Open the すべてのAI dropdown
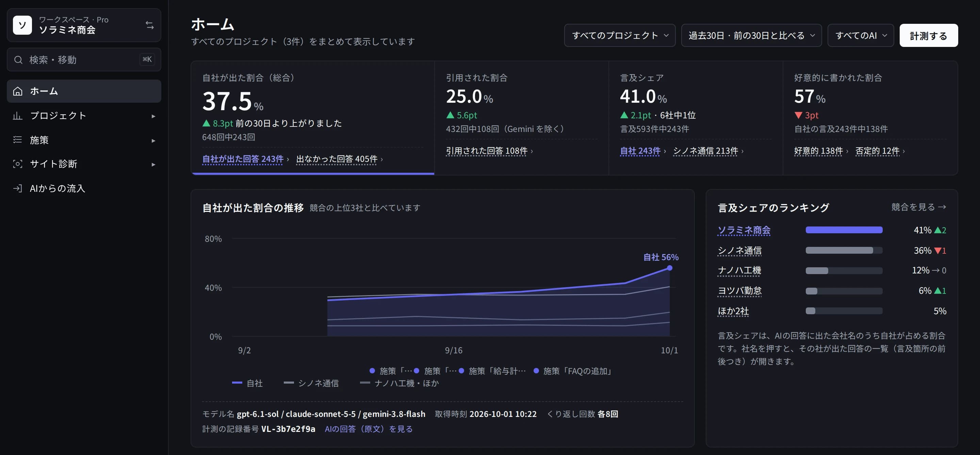 pyautogui.click(x=861, y=35)
